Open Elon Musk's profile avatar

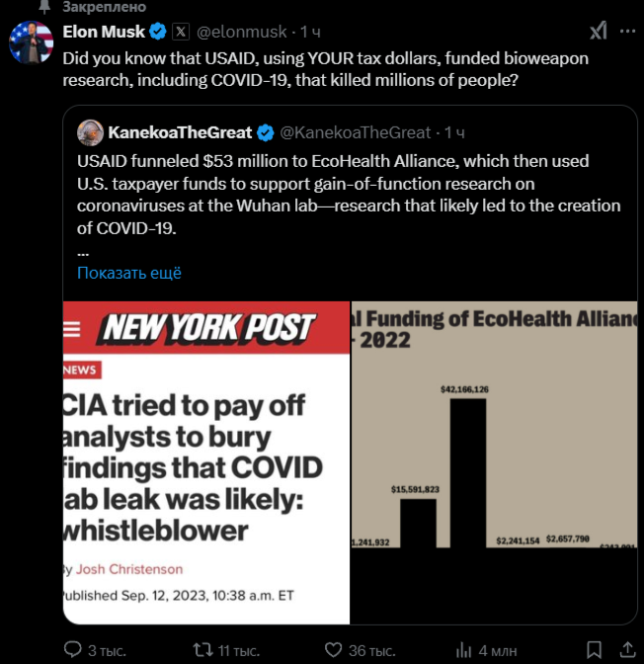tap(31, 42)
